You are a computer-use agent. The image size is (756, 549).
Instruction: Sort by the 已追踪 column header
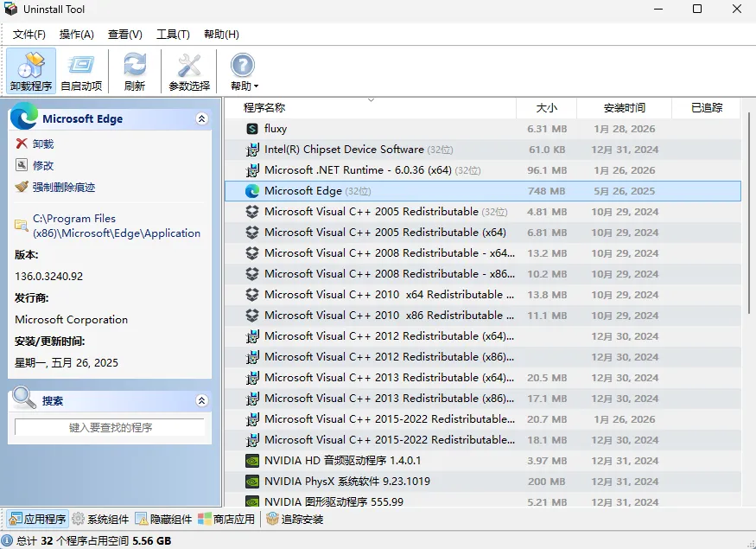(707, 108)
